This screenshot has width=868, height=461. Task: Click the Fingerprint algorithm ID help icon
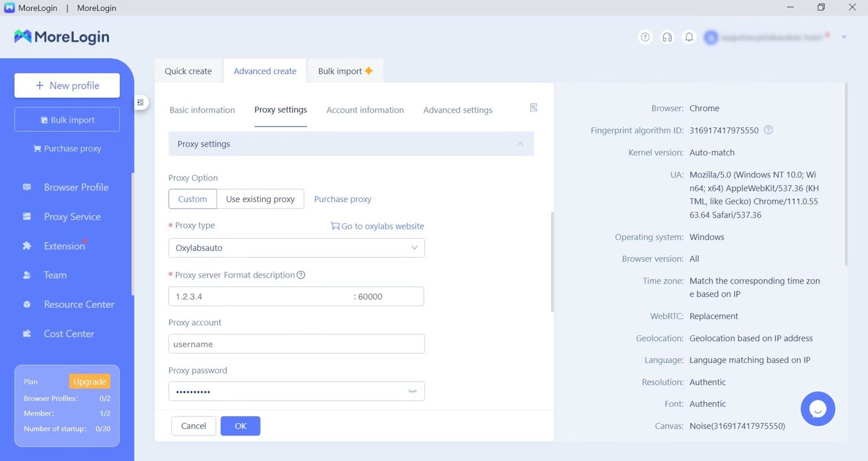(x=768, y=130)
